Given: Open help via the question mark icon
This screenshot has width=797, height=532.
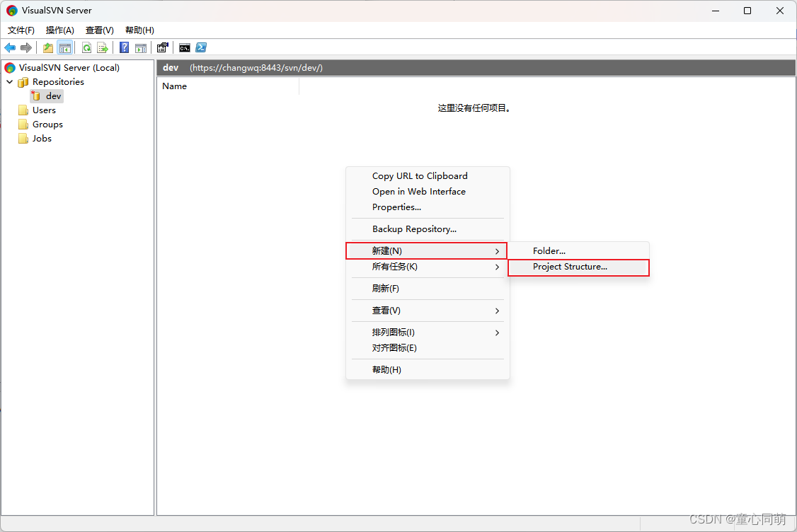Looking at the screenshot, I should [124, 48].
